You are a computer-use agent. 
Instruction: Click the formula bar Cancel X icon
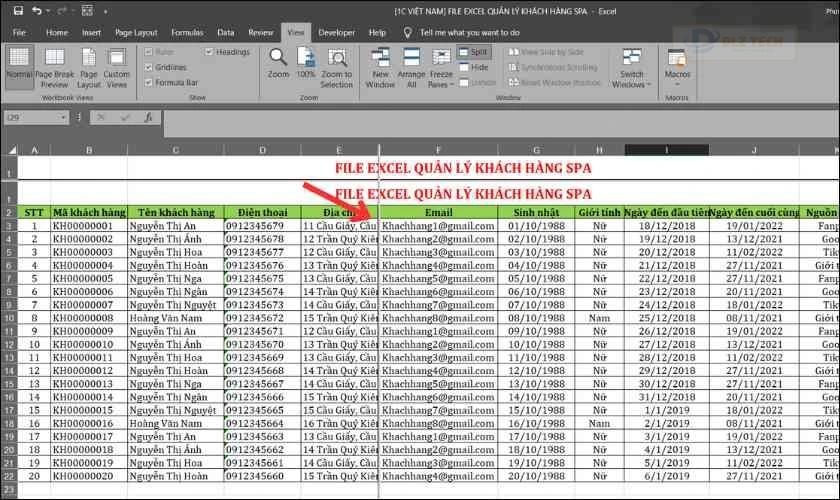pyautogui.click(x=101, y=117)
